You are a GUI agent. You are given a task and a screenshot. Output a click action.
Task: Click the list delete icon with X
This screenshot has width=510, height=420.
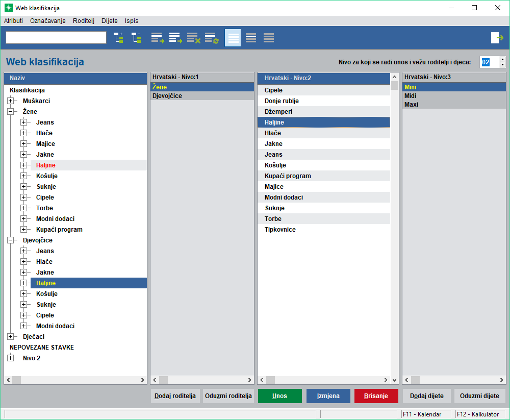[193, 38]
